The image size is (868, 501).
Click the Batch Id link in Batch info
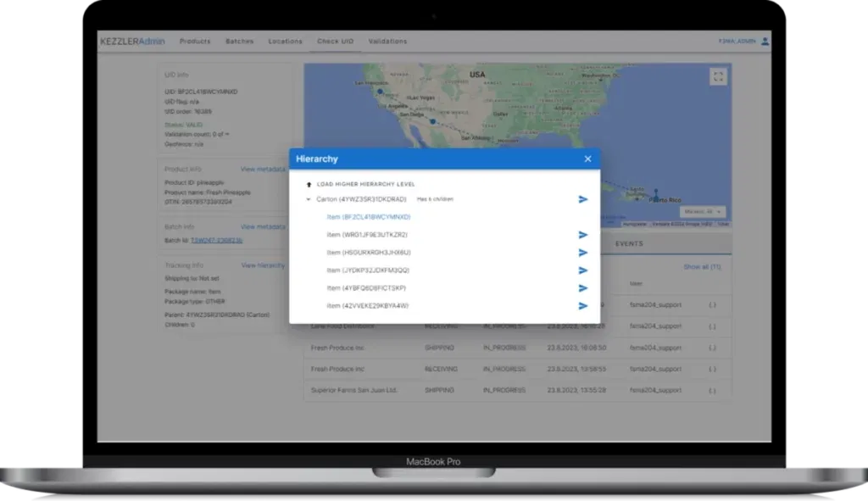(x=216, y=241)
